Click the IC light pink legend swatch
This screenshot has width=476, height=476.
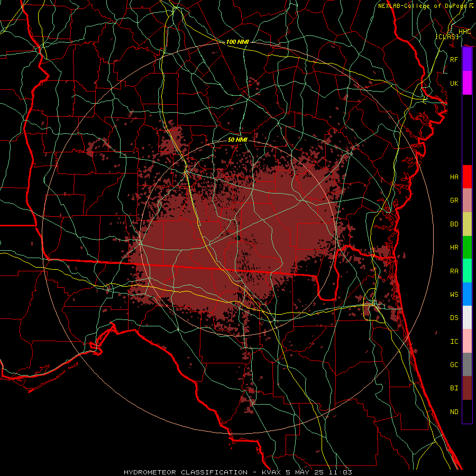(x=467, y=341)
